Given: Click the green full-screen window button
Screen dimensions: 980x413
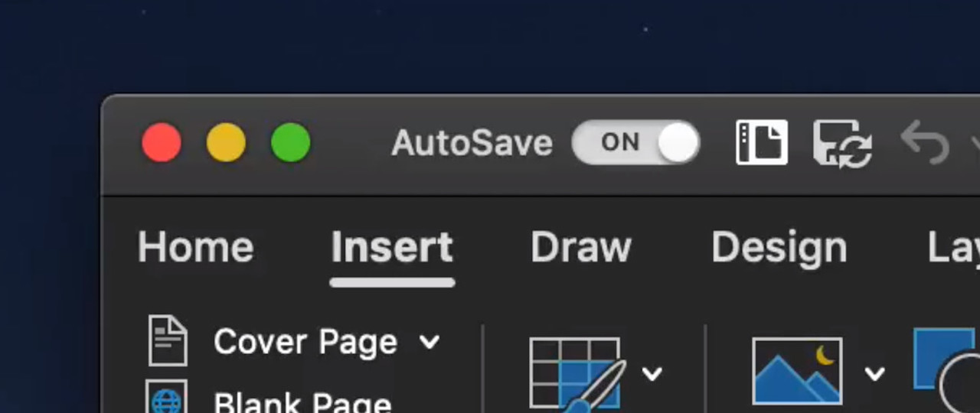Looking at the screenshot, I should 291,143.
